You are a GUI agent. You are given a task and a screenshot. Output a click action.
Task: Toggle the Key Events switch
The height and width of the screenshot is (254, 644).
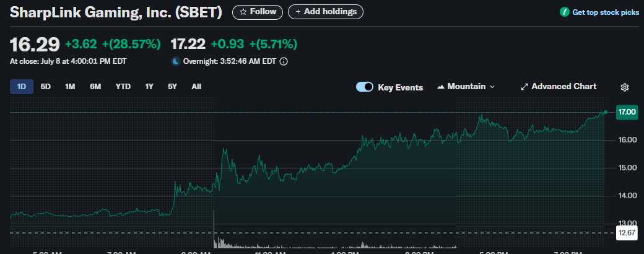[x=364, y=87]
